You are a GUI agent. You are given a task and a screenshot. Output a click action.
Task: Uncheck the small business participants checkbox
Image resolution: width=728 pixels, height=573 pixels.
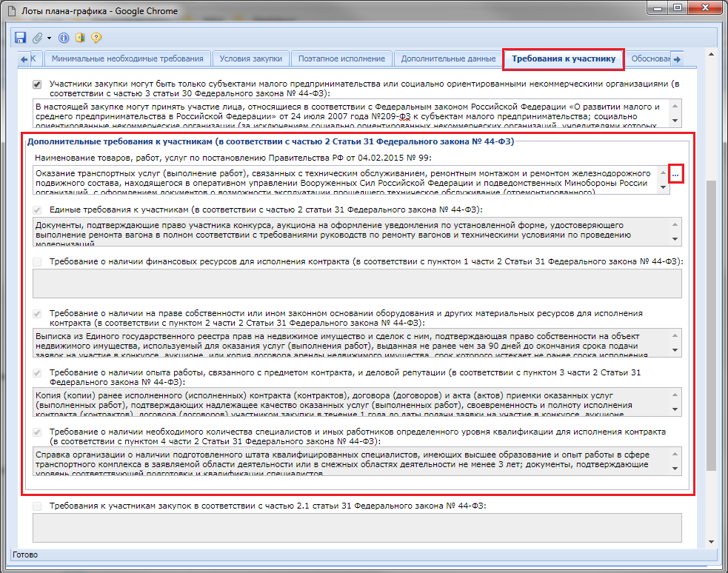point(38,84)
